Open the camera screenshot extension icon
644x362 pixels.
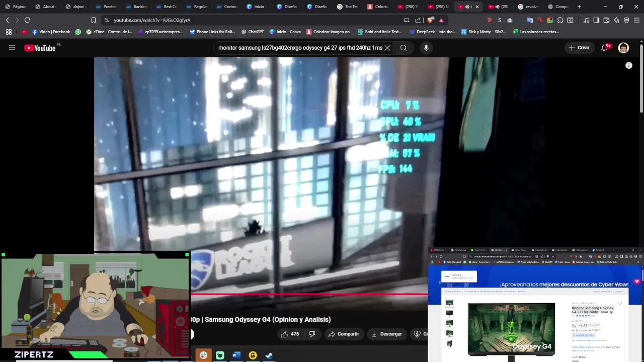click(510, 20)
